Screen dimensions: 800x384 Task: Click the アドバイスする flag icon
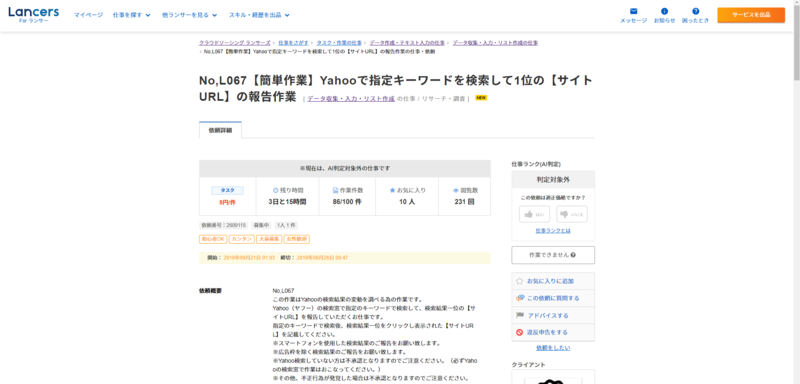[519, 315]
